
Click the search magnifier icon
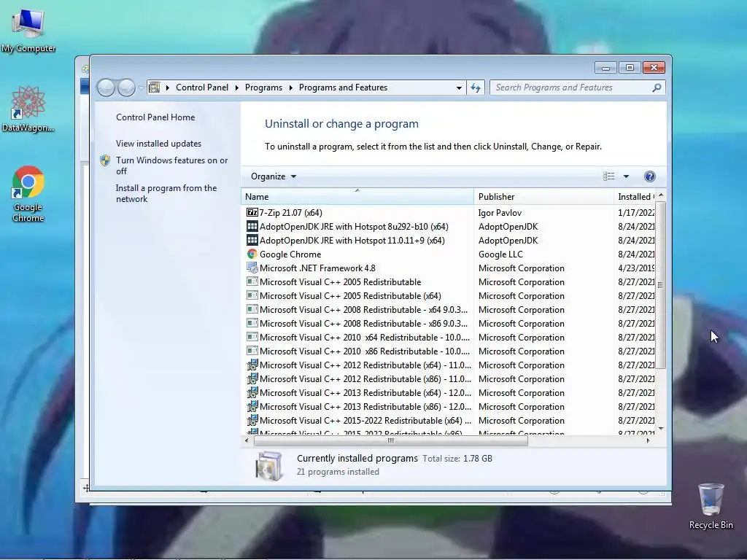coord(657,87)
